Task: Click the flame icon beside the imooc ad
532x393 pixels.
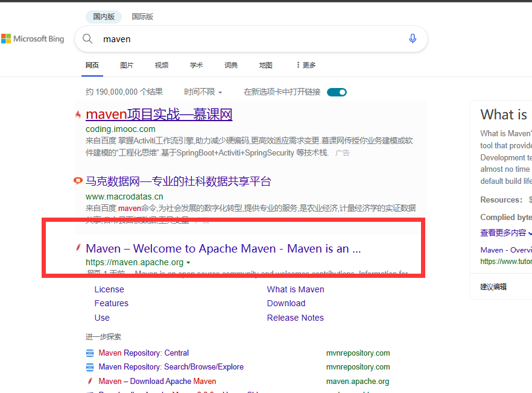Action: pyautogui.click(x=78, y=115)
